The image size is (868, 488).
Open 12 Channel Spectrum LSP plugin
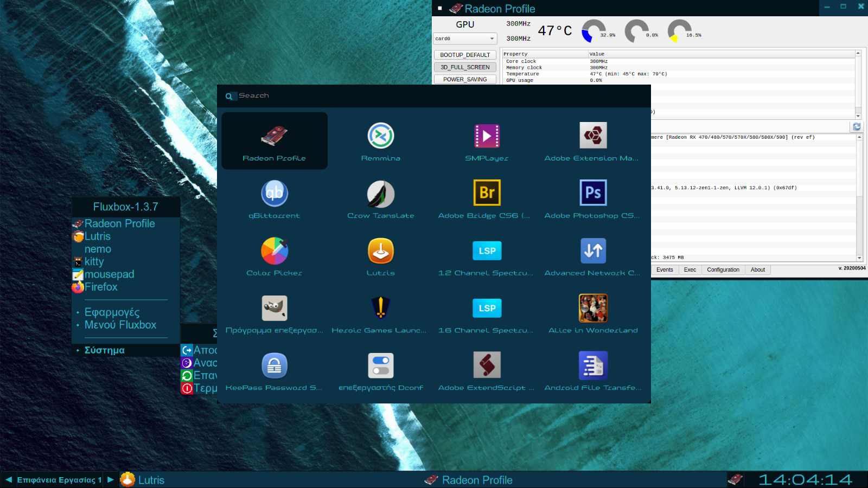tap(487, 256)
